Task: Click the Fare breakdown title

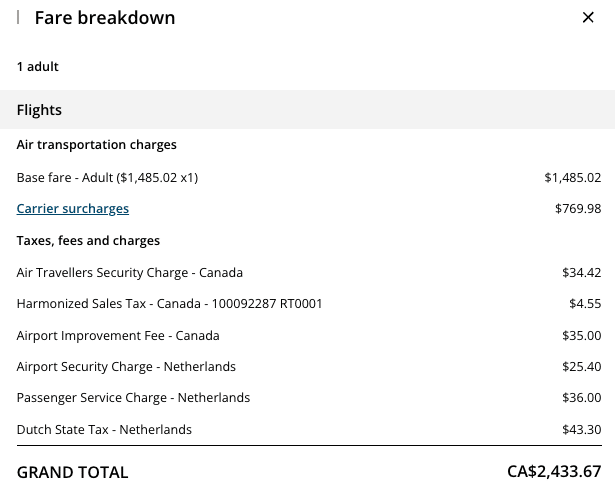Action: click(x=105, y=18)
